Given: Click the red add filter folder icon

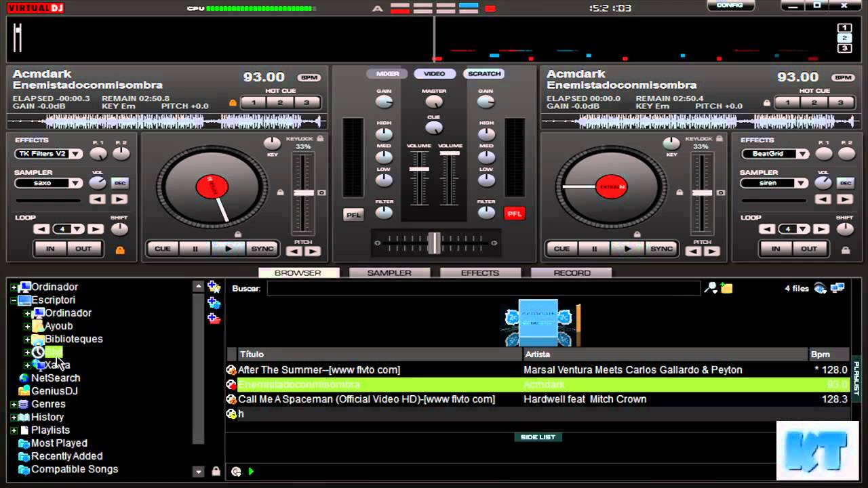Looking at the screenshot, I should point(214,319).
